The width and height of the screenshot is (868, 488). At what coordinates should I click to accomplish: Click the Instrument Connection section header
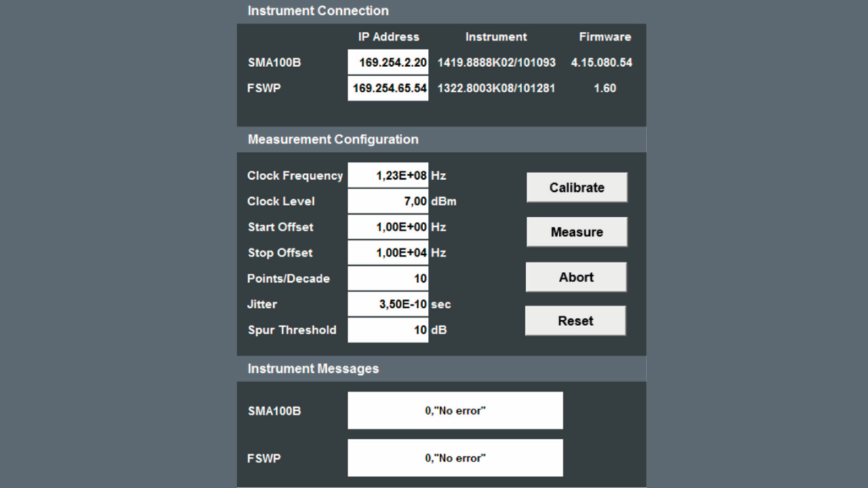[x=318, y=11]
